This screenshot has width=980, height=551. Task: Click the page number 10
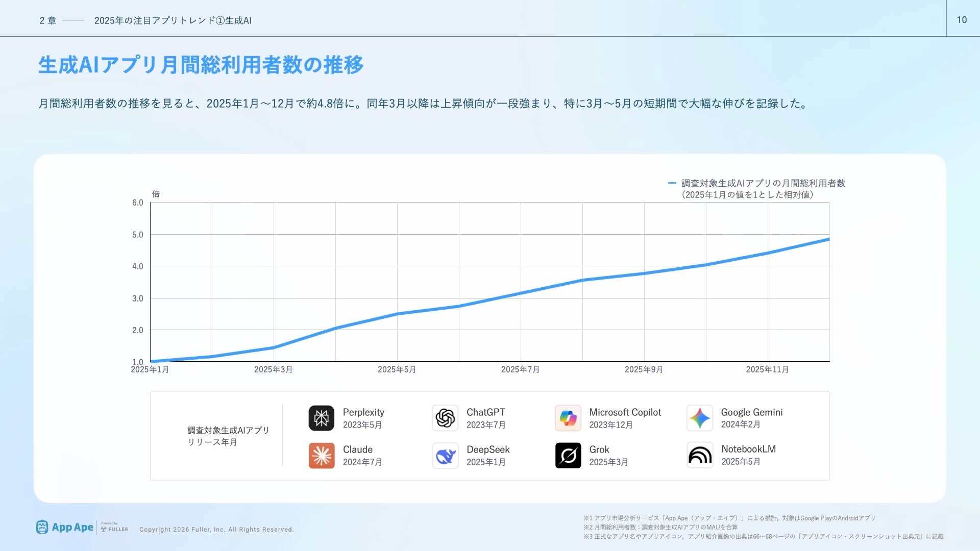(962, 20)
